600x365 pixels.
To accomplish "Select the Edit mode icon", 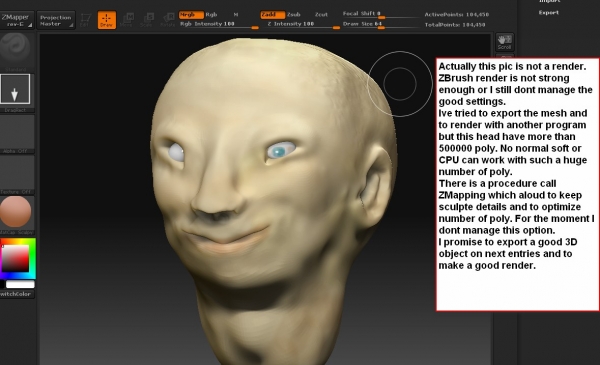I will [x=85, y=20].
